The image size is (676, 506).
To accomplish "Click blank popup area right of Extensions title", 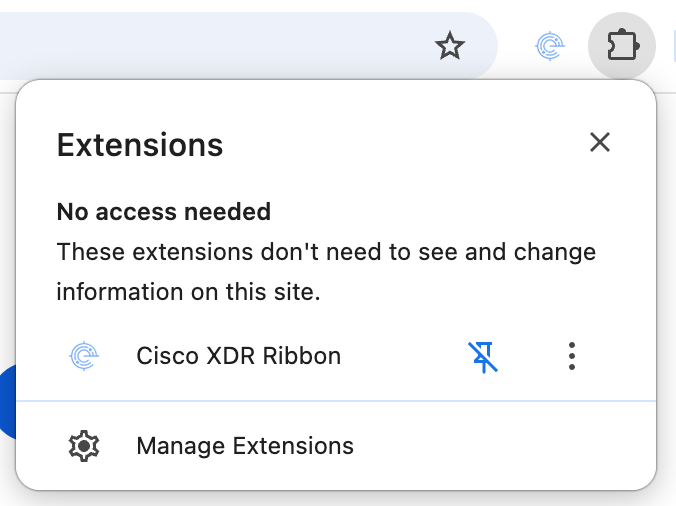I will [x=400, y=145].
